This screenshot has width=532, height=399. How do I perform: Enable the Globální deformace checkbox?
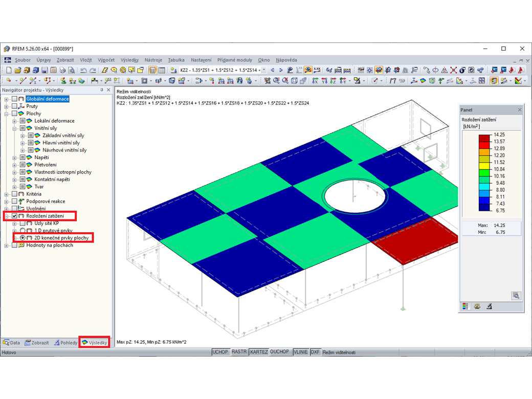point(15,99)
